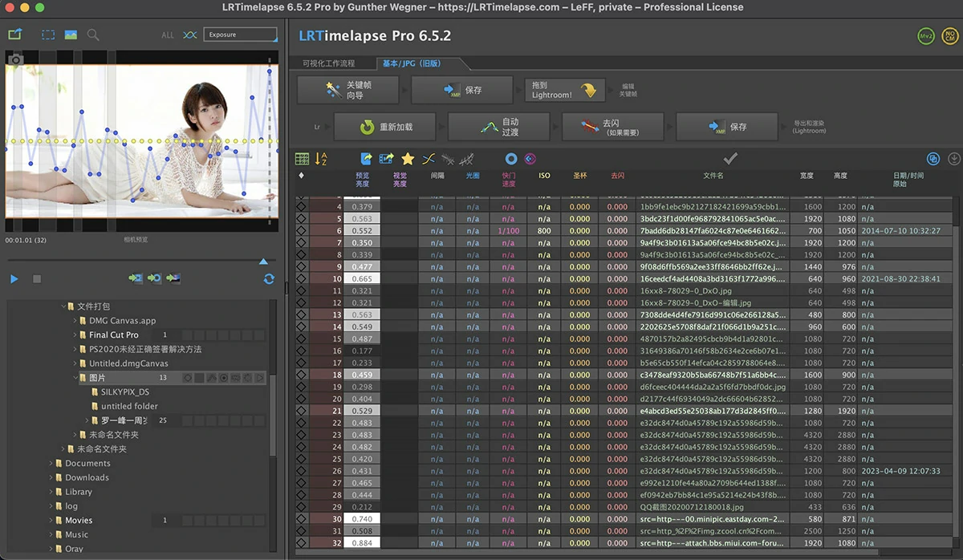Click the camera preview icon on the image
Viewport: 963px width, 560px height.
pyautogui.click(x=15, y=59)
